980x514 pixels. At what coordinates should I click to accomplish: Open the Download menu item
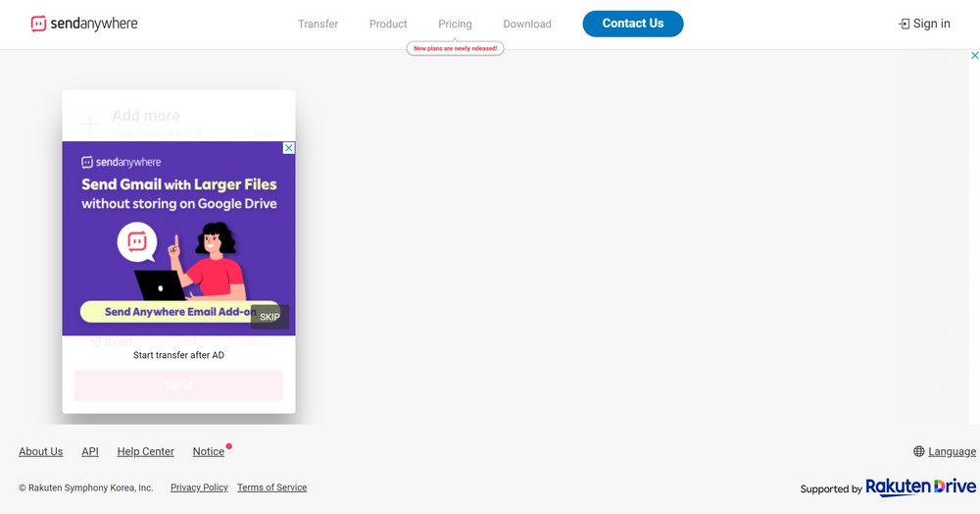coord(527,24)
